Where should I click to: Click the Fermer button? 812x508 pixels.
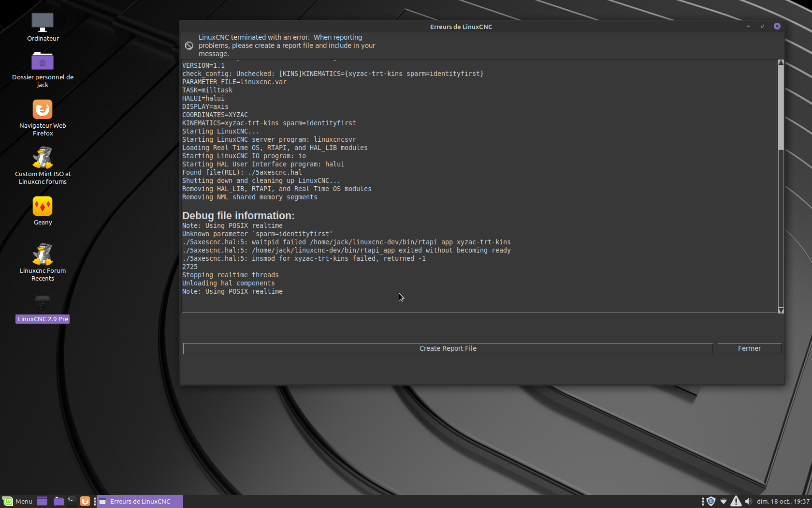tap(749, 348)
